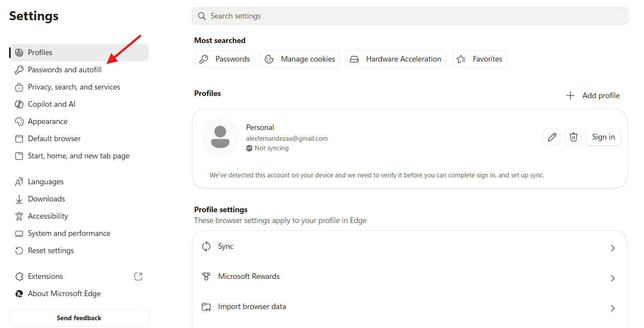Click the Search settings input field
This screenshot has height=328, width=644.
point(410,16)
